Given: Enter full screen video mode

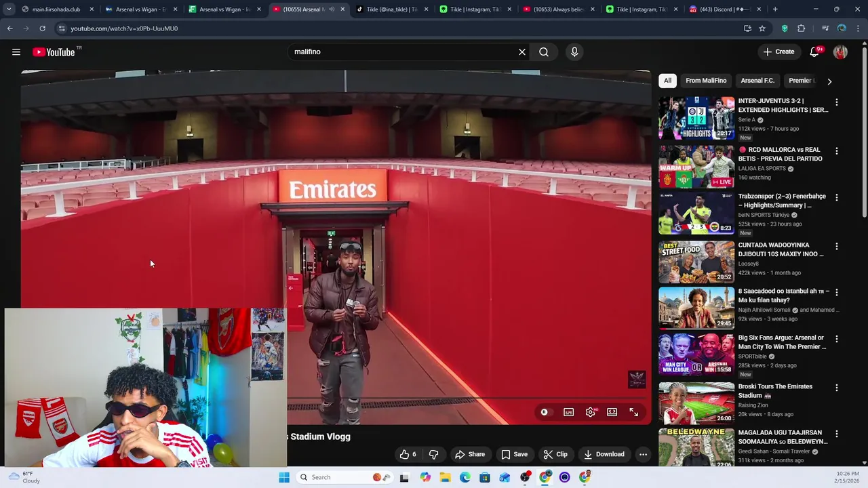Looking at the screenshot, I should (633, 412).
